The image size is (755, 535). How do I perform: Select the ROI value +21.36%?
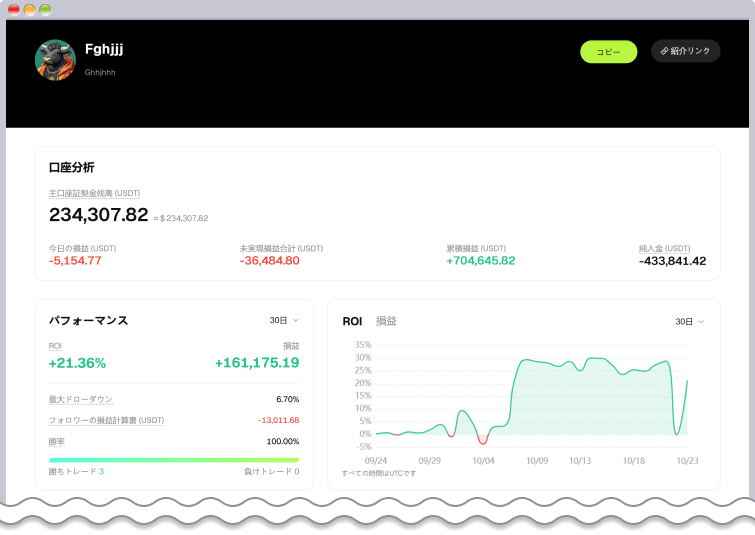[77, 363]
